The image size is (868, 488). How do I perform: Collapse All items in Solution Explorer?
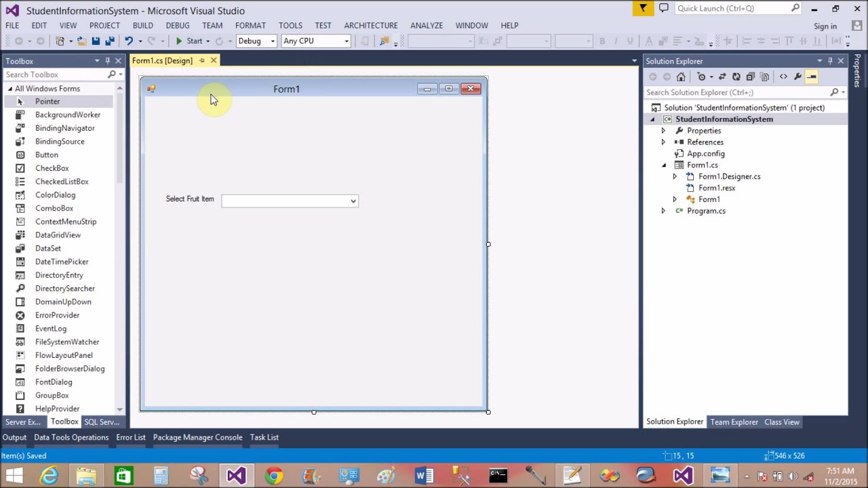(x=750, y=77)
